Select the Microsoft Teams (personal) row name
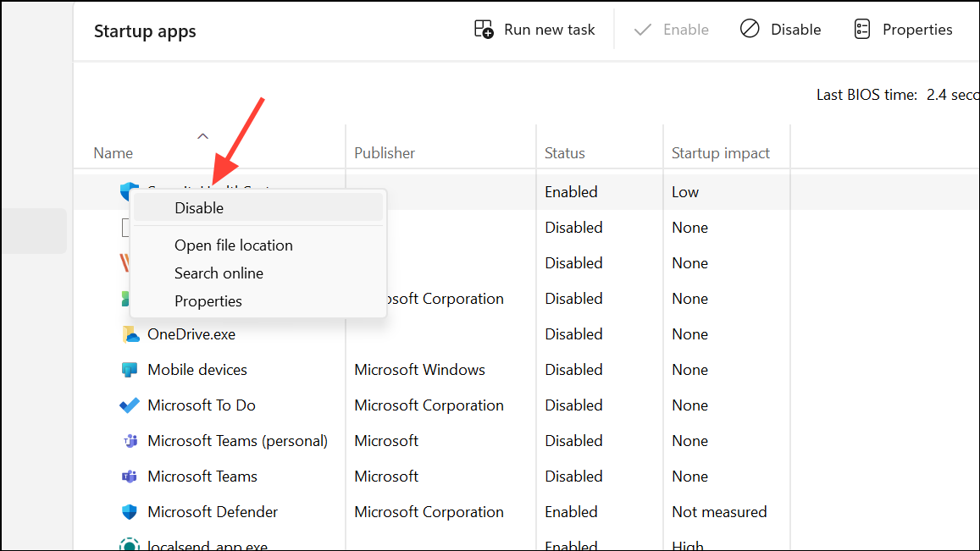The image size is (980, 551). pyautogui.click(x=237, y=441)
